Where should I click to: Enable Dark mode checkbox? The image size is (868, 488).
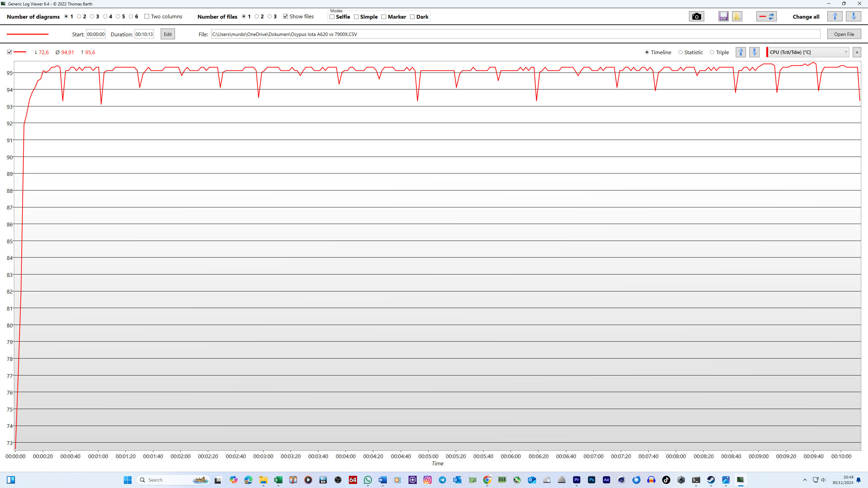(x=412, y=17)
